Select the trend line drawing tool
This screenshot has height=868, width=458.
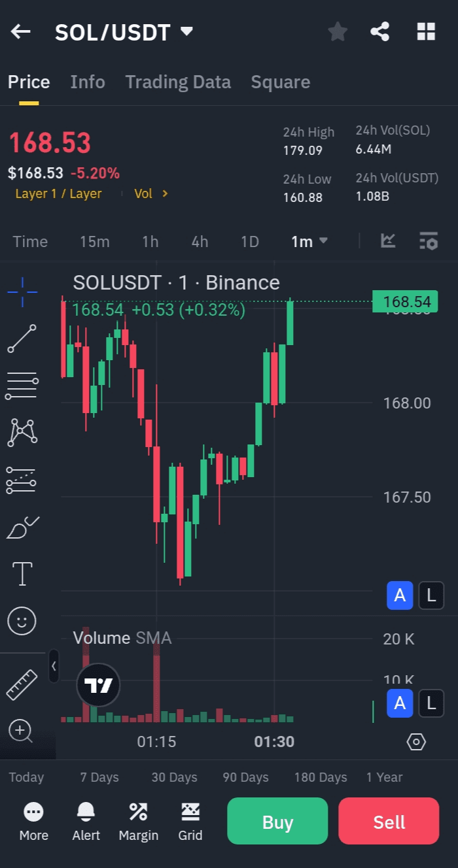(22, 339)
